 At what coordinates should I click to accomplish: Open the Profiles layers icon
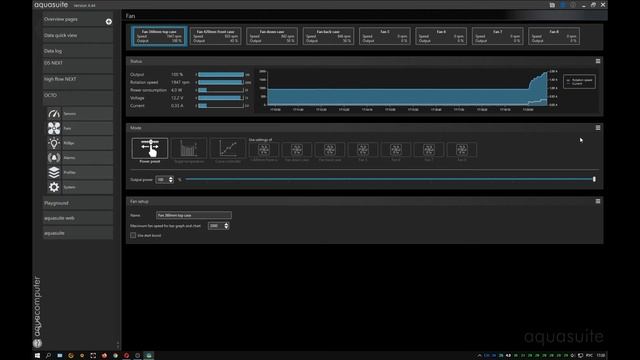pos(54,172)
